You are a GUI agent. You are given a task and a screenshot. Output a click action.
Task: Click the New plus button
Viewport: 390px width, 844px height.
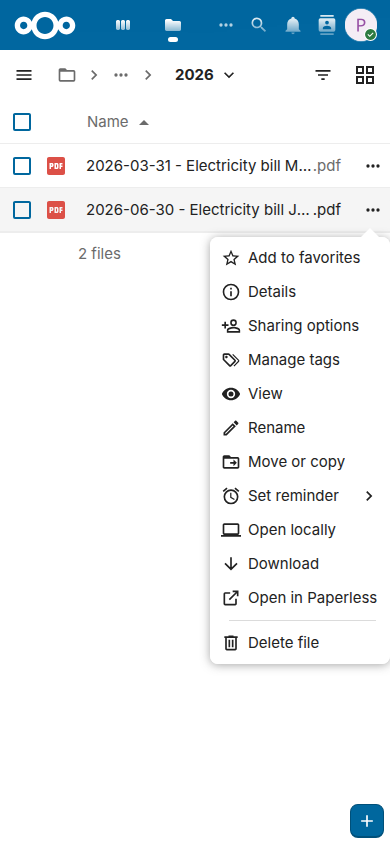367,821
